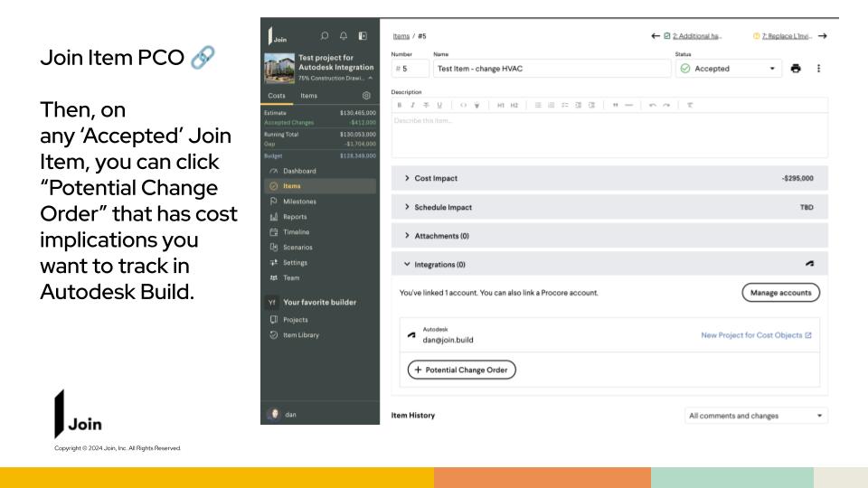Image resolution: width=868 pixels, height=488 pixels.
Task: Open the three-dot more options menu
Action: pyautogui.click(x=819, y=69)
